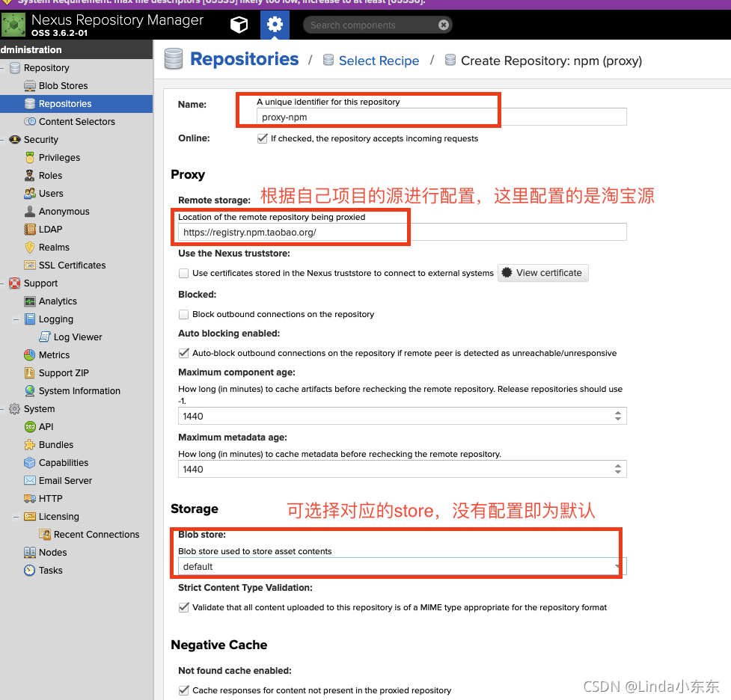Toggle Auto-block outbound connections checkbox

[183, 353]
